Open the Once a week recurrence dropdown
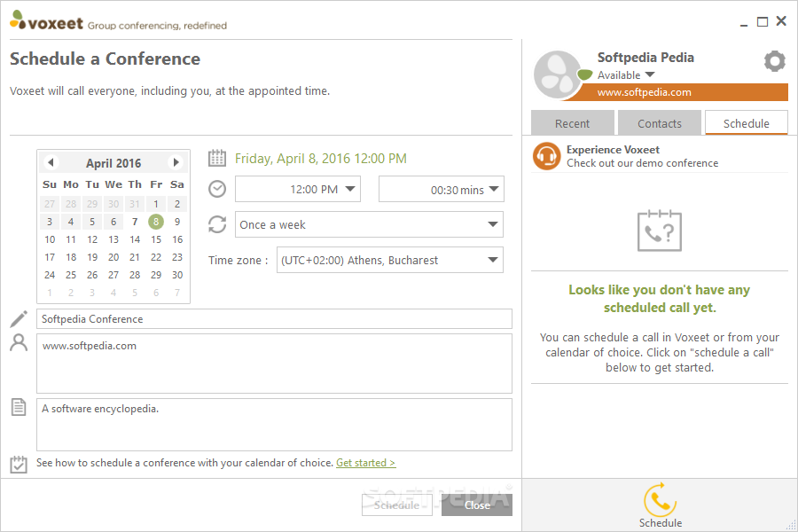 369,224
